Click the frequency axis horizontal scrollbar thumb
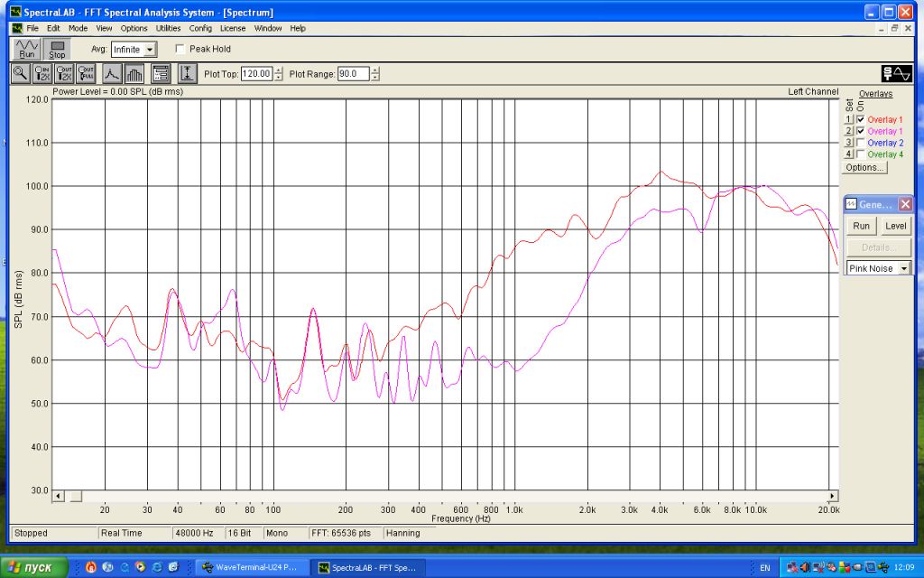This screenshot has height=578, width=924. click(x=76, y=496)
